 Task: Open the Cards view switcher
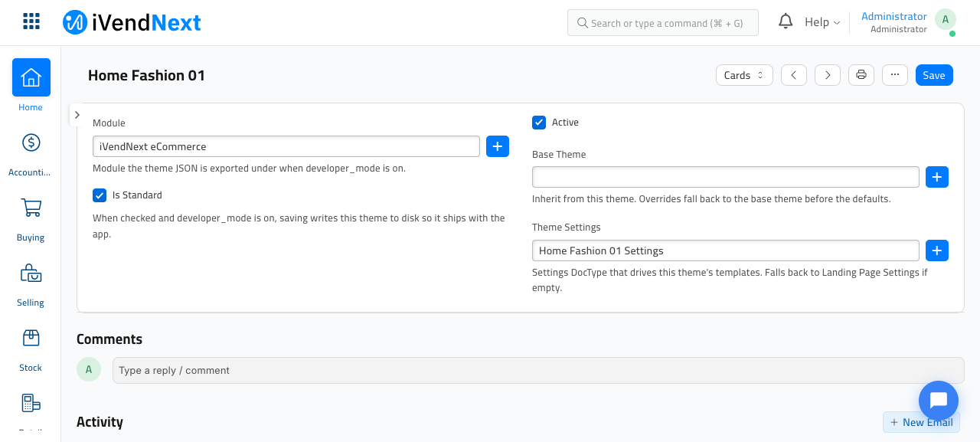[x=744, y=75]
